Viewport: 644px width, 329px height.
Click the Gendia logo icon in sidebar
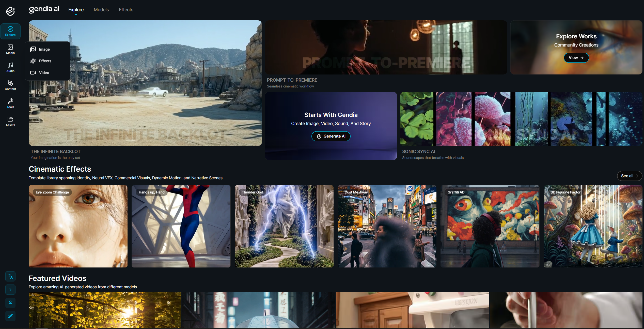(x=10, y=11)
